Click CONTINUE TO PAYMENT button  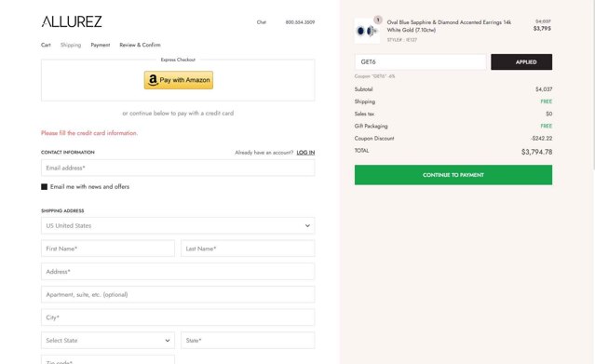(453, 175)
